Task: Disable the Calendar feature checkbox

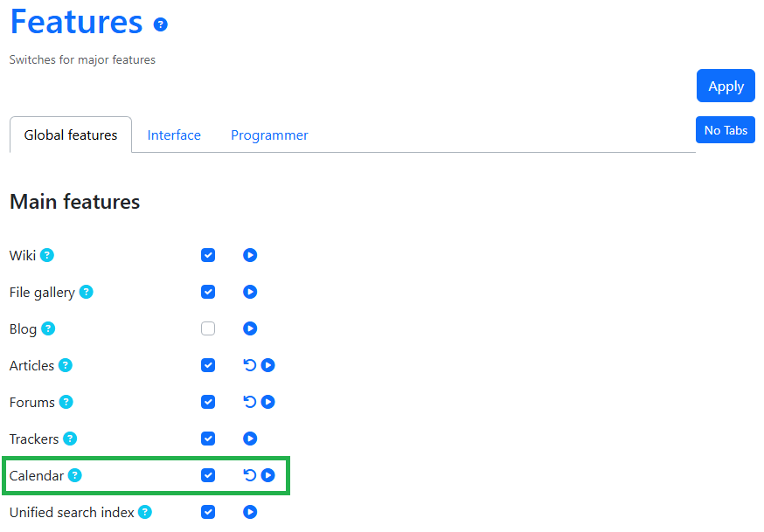Action: point(208,475)
